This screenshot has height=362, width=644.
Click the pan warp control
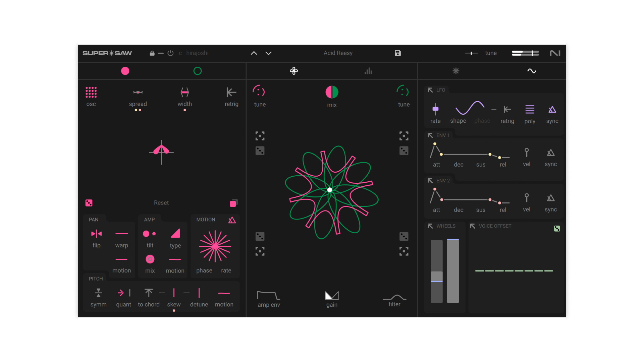pos(121,234)
